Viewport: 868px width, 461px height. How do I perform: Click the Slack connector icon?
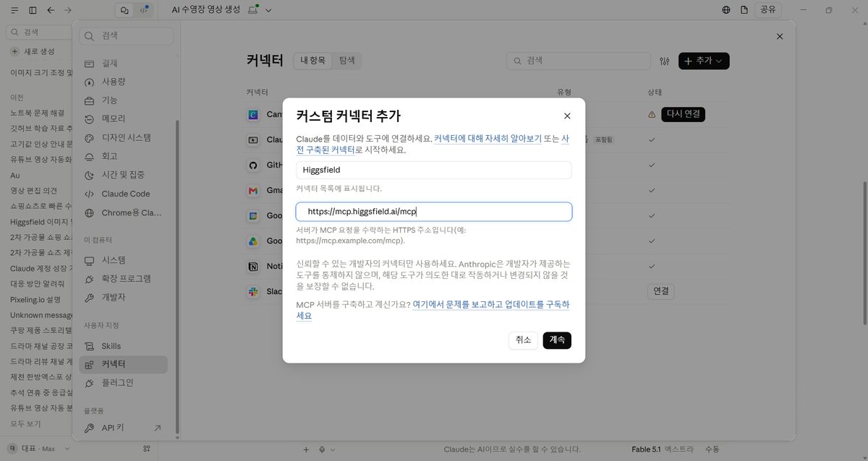point(253,292)
